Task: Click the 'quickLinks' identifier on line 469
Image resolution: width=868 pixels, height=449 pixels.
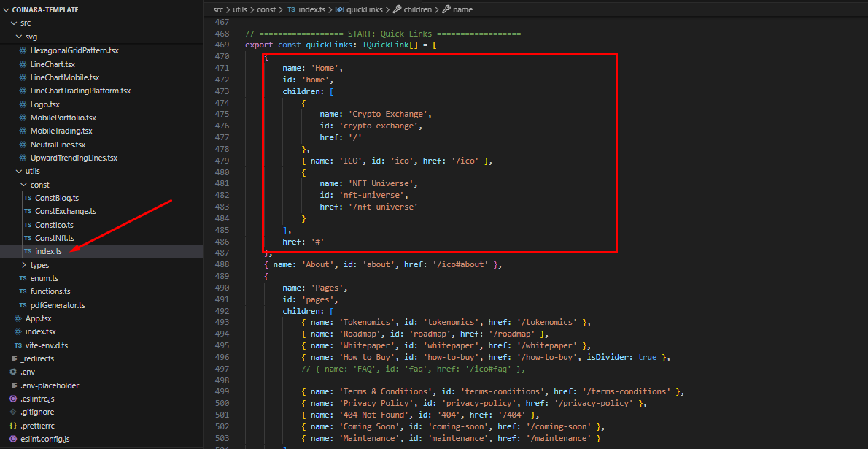Action: [x=329, y=45]
